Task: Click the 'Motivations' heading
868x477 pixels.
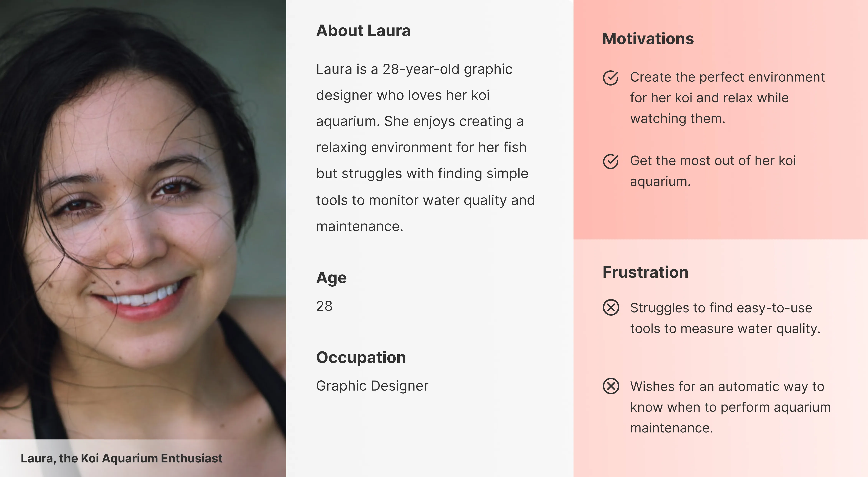Action: [x=648, y=39]
